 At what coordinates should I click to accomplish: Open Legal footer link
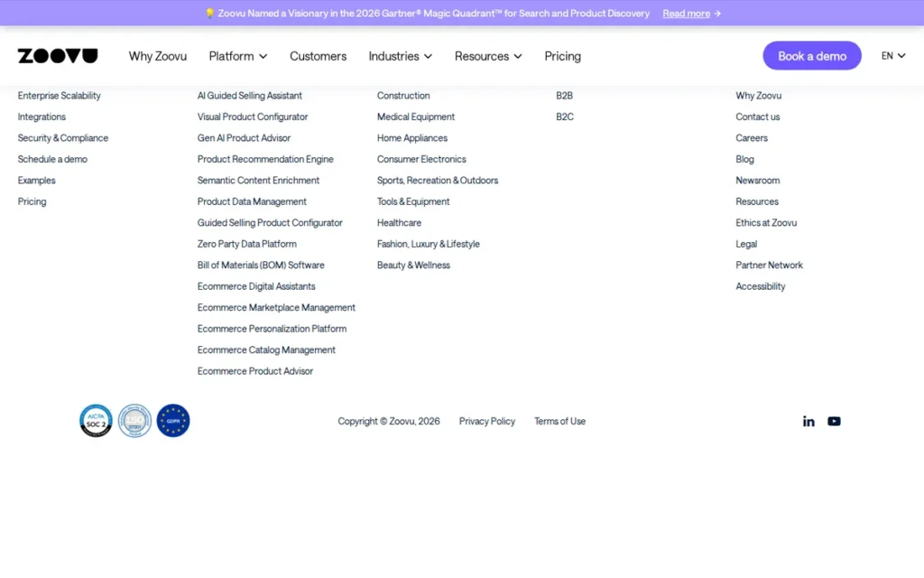point(746,244)
